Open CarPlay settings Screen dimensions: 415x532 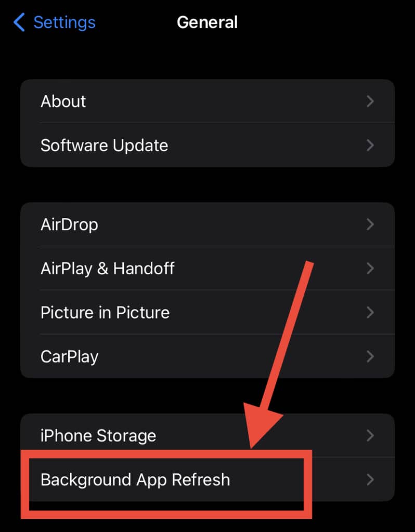[207, 356]
